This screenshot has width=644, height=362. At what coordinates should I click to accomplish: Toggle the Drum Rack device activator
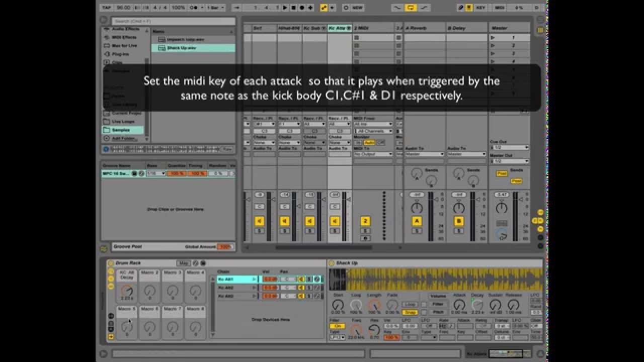tap(111, 263)
